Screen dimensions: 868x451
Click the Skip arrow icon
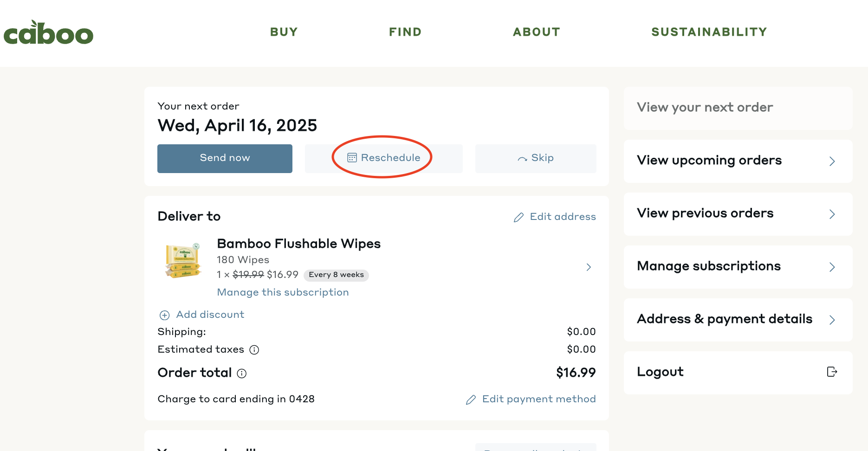[x=522, y=159]
